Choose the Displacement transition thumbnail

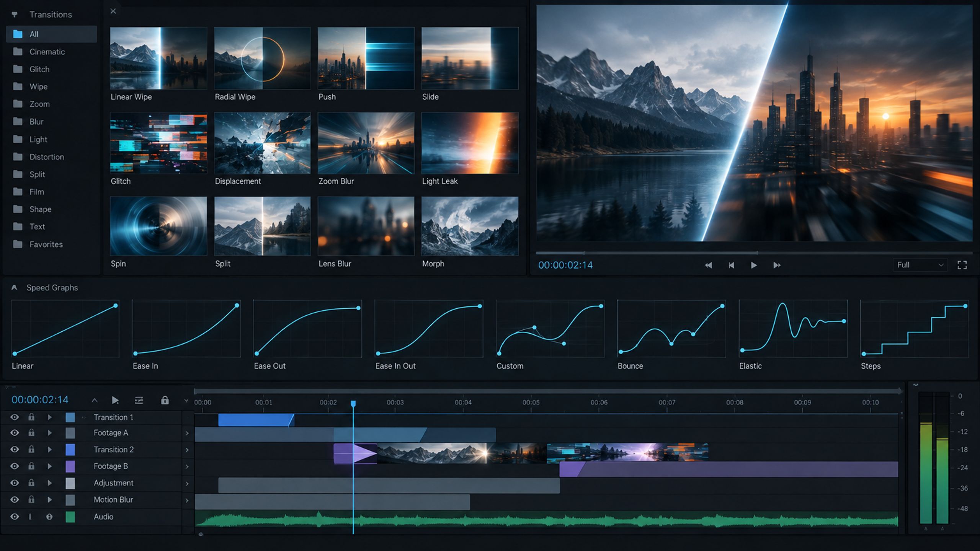click(x=262, y=143)
